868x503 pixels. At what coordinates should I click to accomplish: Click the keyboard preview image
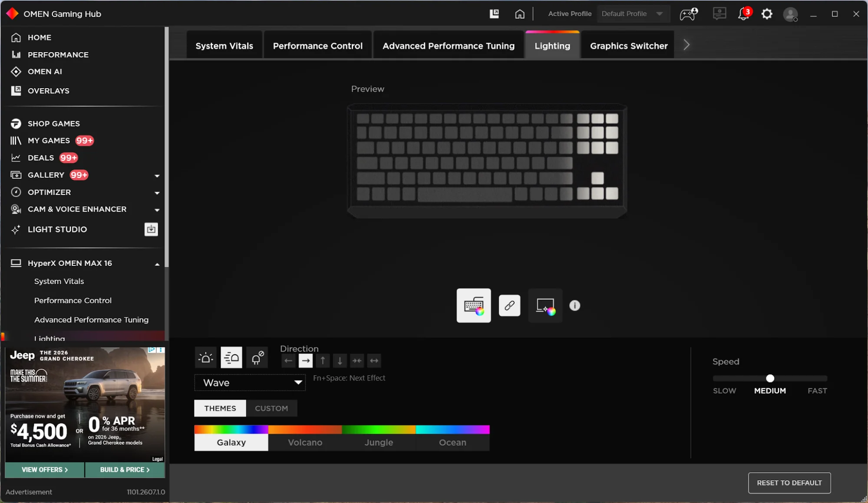(487, 161)
